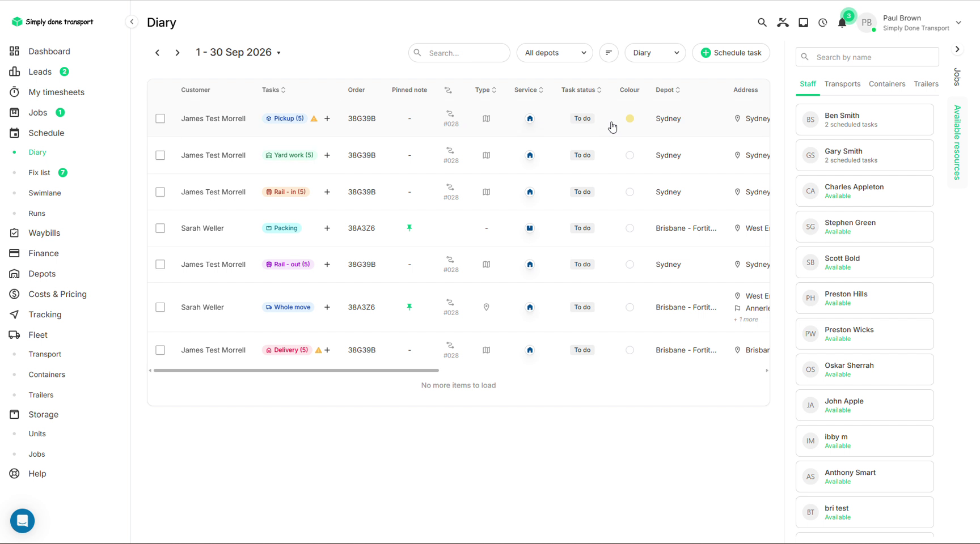This screenshot has width=980, height=544.
Task: Switch to the Containers tab
Action: point(887,84)
